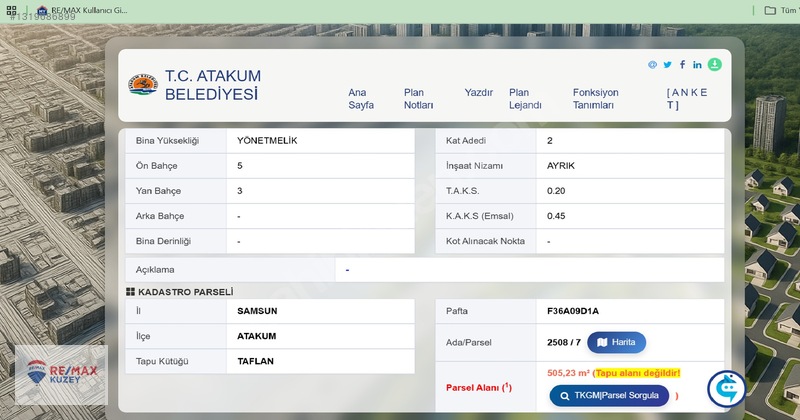The height and width of the screenshot is (420, 800).
Task: Share page via Twitter icon
Action: tap(667, 65)
